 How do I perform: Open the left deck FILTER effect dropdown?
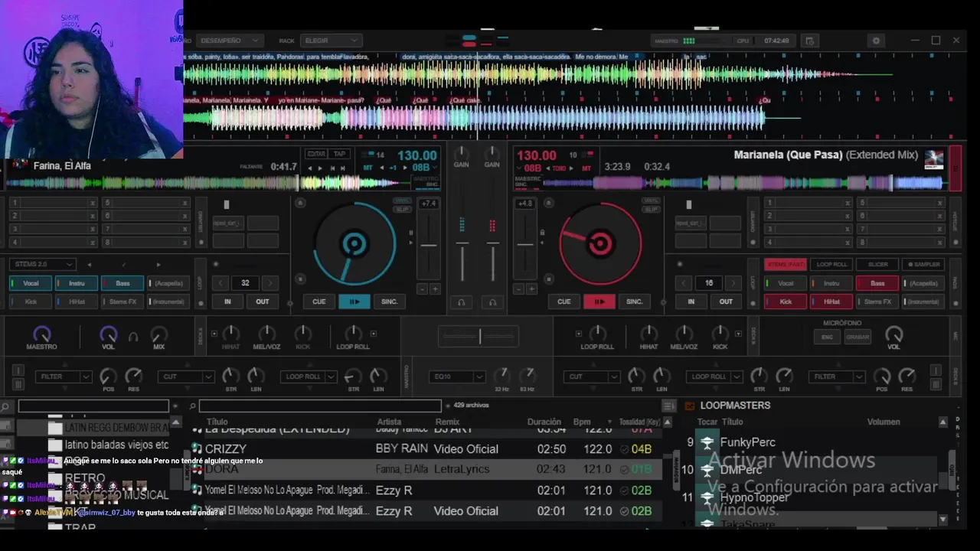point(63,377)
